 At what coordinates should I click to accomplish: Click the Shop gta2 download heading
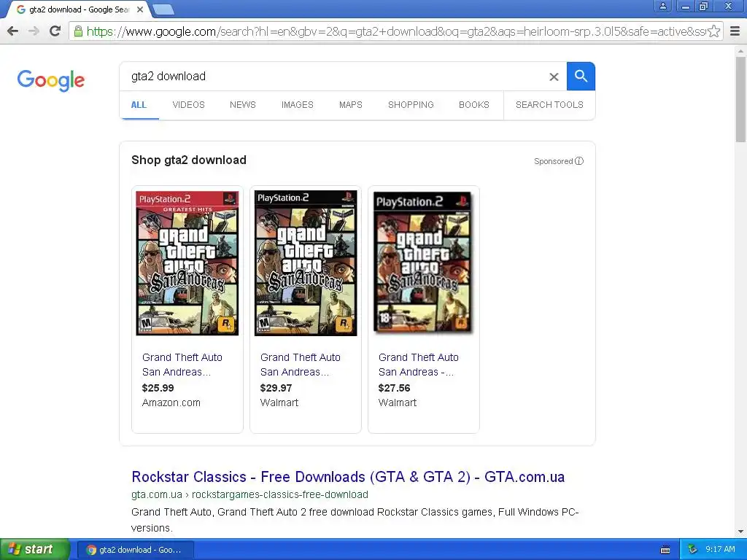coord(189,160)
